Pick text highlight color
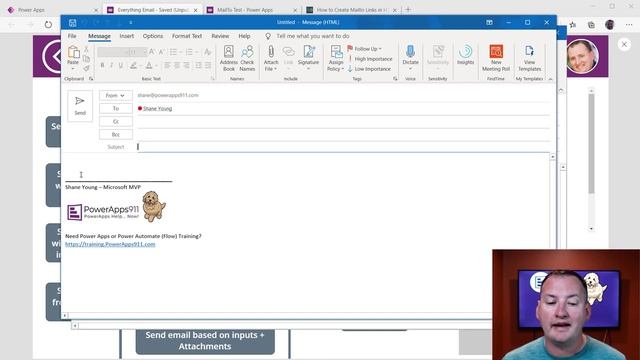 tap(133, 65)
